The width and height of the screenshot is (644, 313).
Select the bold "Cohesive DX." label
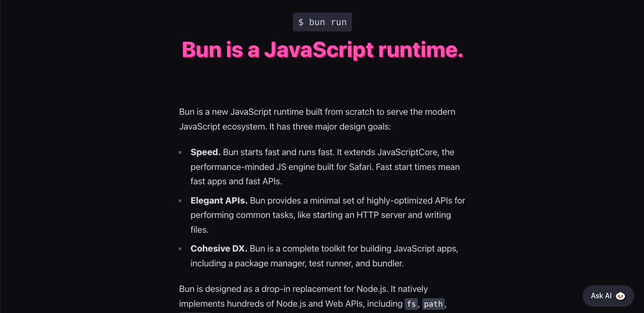(x=219, y=248)
